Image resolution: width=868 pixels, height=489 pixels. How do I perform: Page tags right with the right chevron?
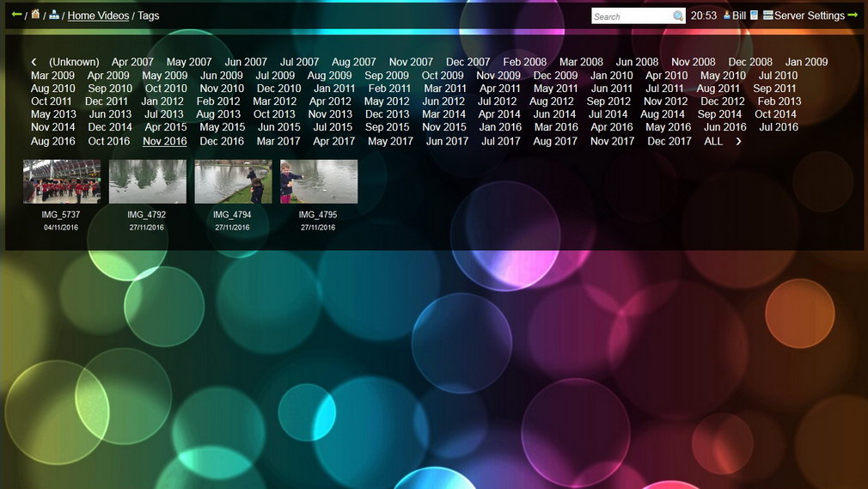pos(738,142)
